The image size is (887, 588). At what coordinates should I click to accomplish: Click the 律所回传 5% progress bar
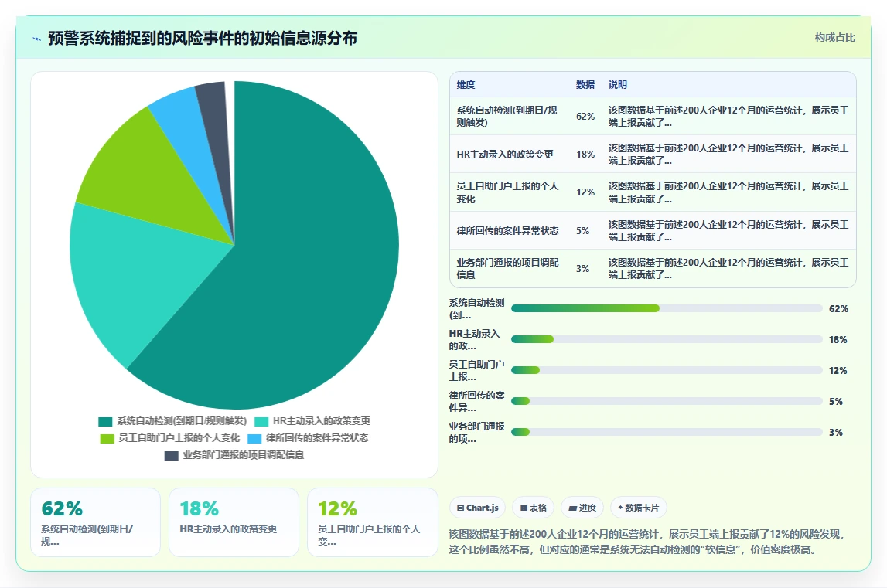coord(667,401)
